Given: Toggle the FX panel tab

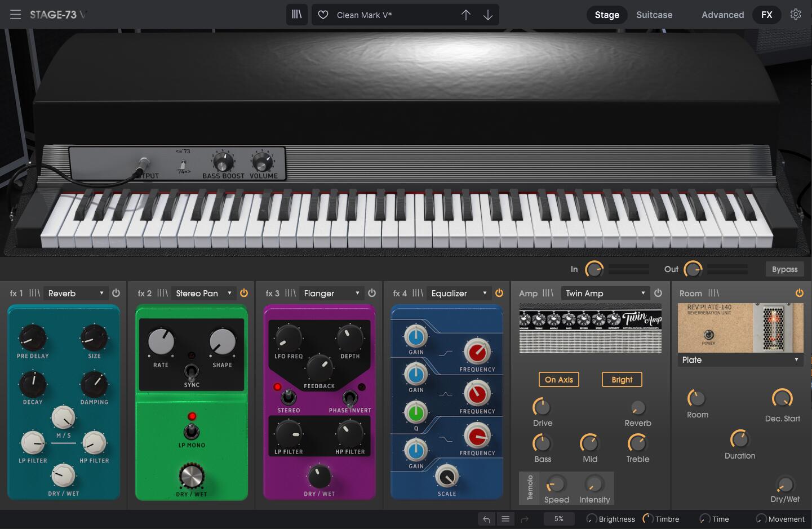Looking at the screenshot, I should [x=767, y=15].
